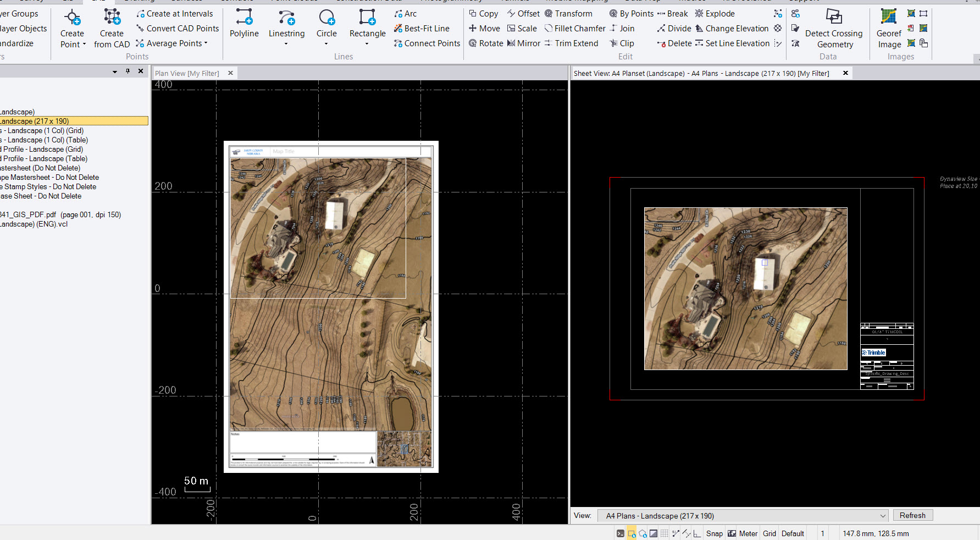Click the Refresh button
980x540 pixels.
(912, 516)
